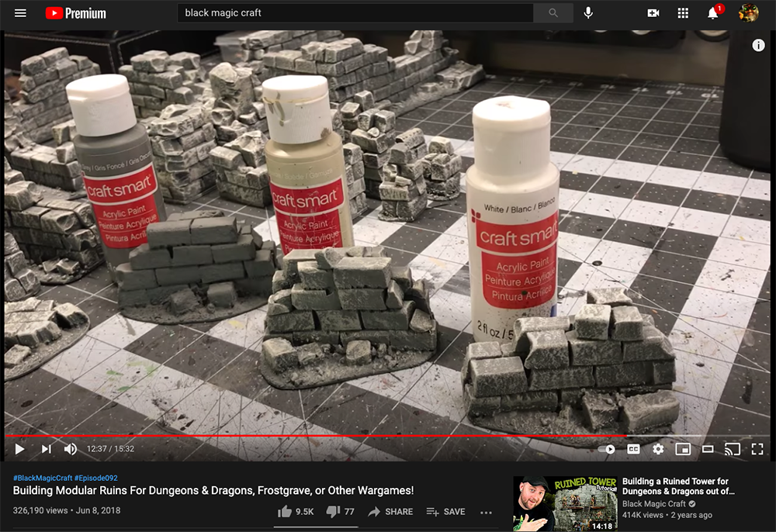Click the 326,190 views text
This screenshot has height=532, width=776.
(40, 511)
